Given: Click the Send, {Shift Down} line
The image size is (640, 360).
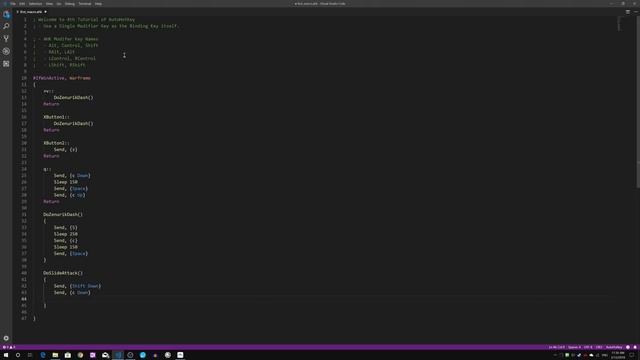Looking at the screenshot, I should click(x=77, y=286).
